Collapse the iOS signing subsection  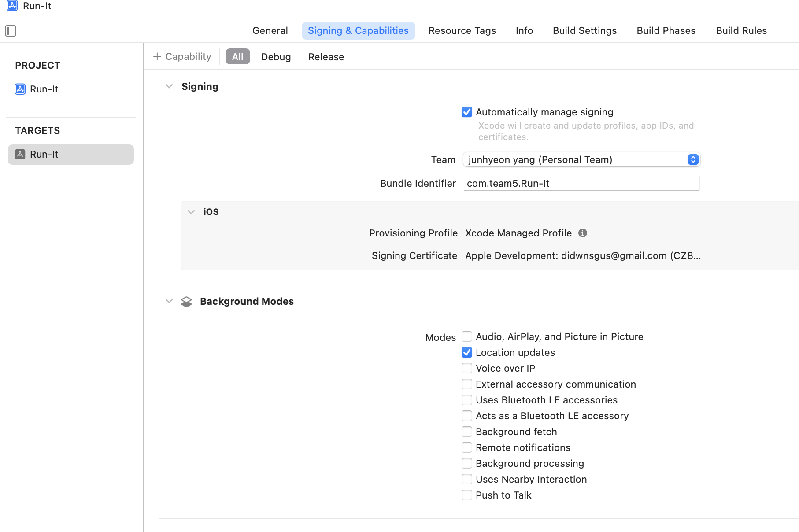coord(191,212)
